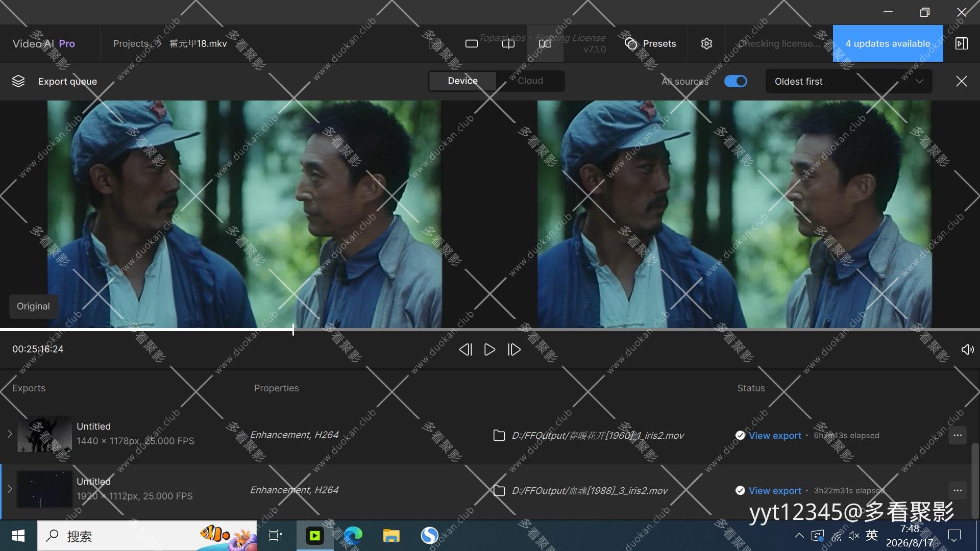Viewport: 980px width, 551px height.
Task: Switch to split view layout
Action: pos(508,44)
